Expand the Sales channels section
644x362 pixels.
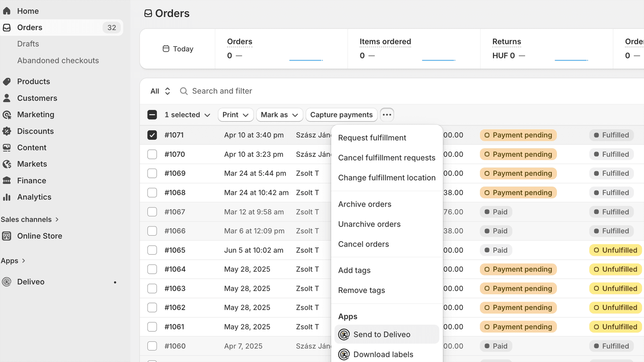[x=30, y=220]
